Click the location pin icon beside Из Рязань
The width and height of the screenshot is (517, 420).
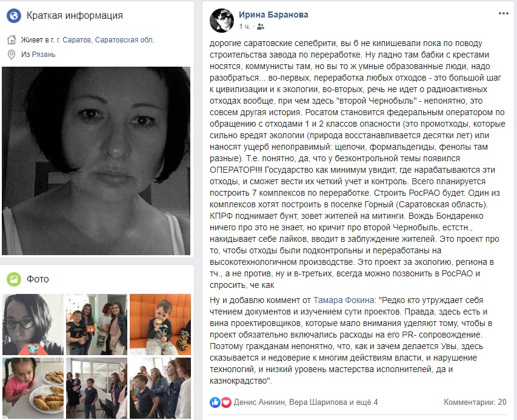pyautogui.click(x=12, y=55)
